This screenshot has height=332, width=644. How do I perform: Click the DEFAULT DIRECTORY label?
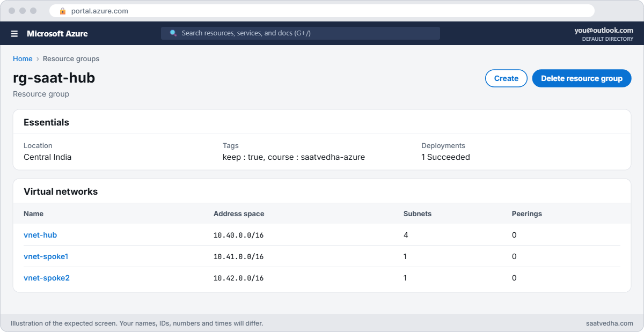point(608,39)
